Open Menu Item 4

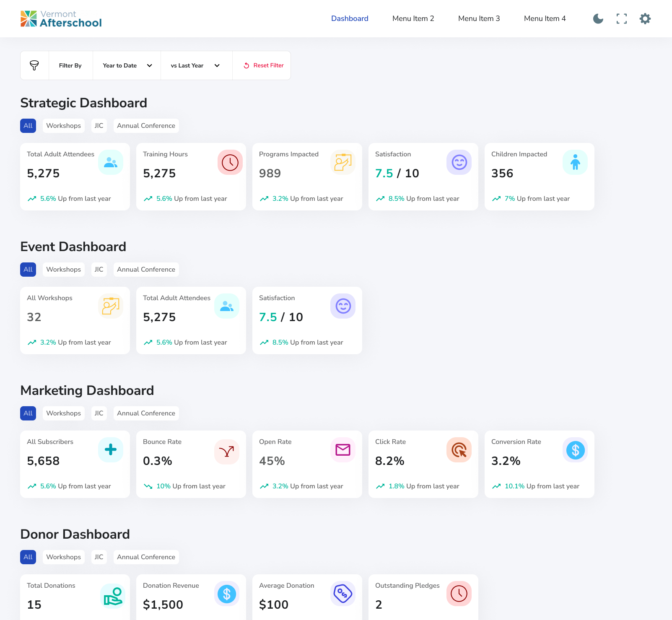click(545, 18)
